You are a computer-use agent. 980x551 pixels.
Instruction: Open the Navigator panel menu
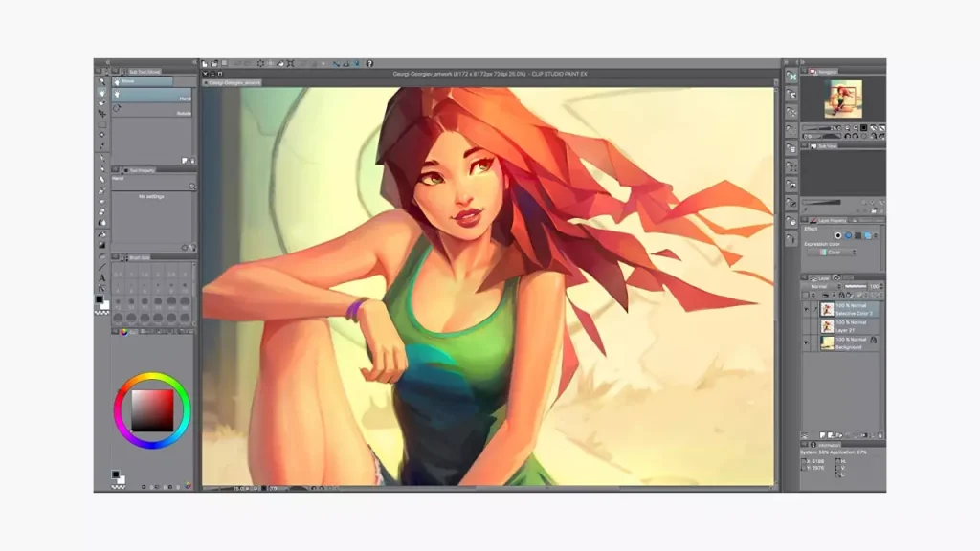(x=805, y=72)
